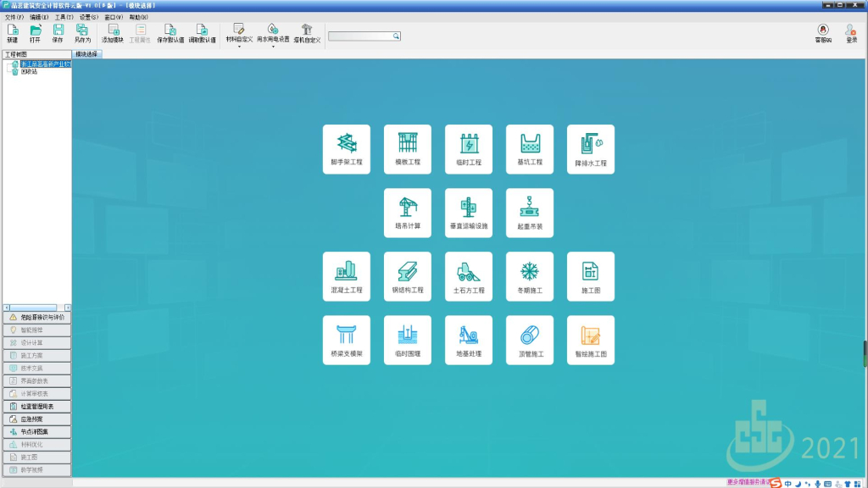Select the 工程树图 panel header
This screenshot has height=488, width=868.
pos(36,54)
